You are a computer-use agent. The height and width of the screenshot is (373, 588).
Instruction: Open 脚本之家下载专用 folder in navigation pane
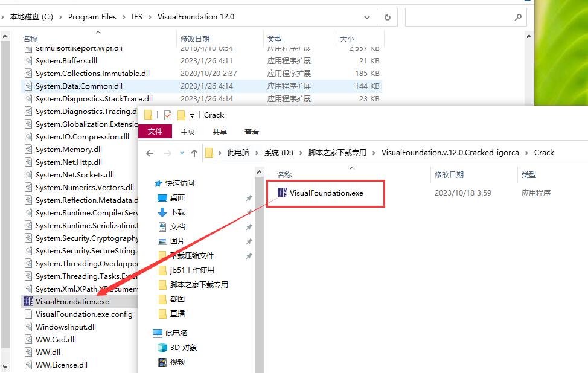[199, 284]
